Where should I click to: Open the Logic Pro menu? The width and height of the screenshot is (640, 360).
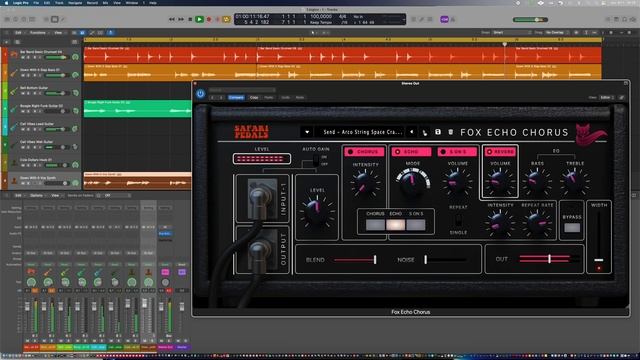point(20,2)
